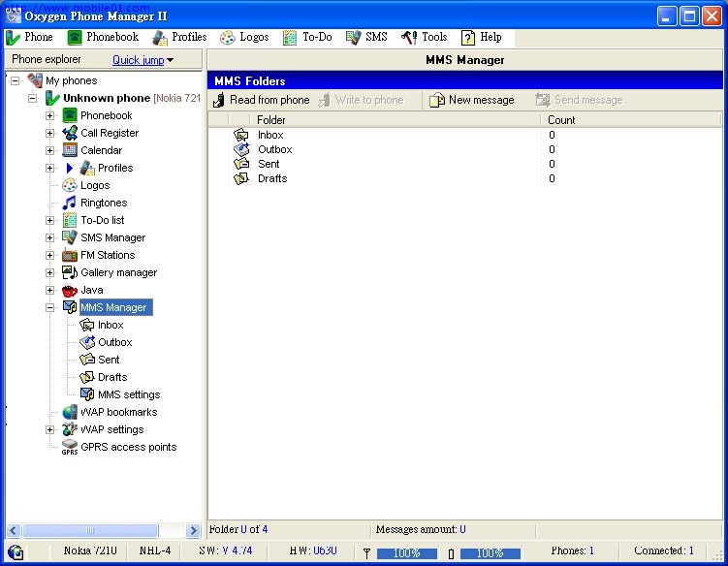The width and height of the screenshot is (728, 566).
Task: Select Outbox under MMS Manager tree
Action: point(115,342)
